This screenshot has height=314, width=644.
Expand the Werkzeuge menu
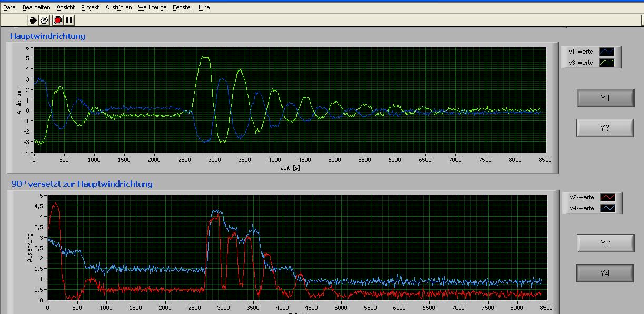[x=152, y=7]
